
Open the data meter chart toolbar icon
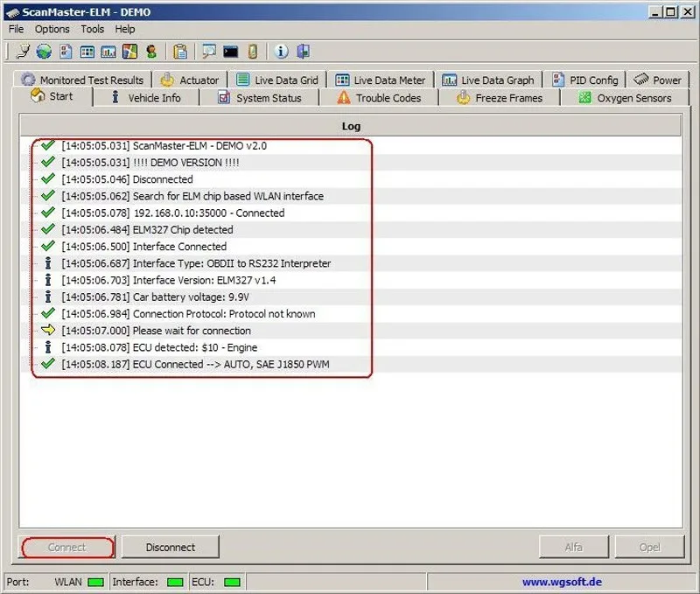109,51
